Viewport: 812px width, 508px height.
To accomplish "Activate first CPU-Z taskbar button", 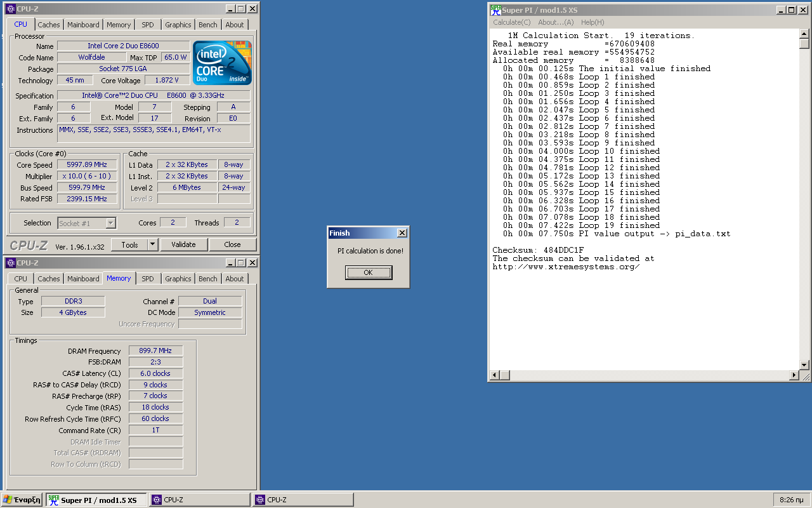I will pos(200,500).
